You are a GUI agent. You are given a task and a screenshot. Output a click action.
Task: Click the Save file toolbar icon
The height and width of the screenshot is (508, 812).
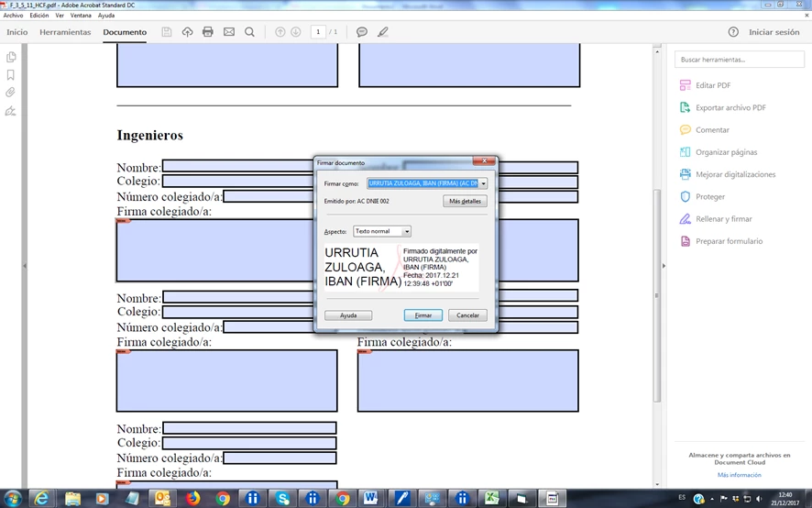click(166, 32)
